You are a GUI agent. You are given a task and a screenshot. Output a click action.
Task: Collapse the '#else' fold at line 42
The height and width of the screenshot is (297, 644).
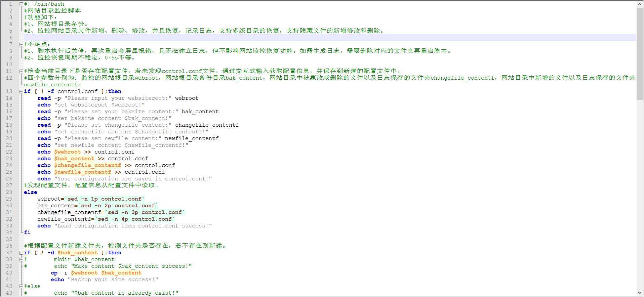tap(21, 286)
